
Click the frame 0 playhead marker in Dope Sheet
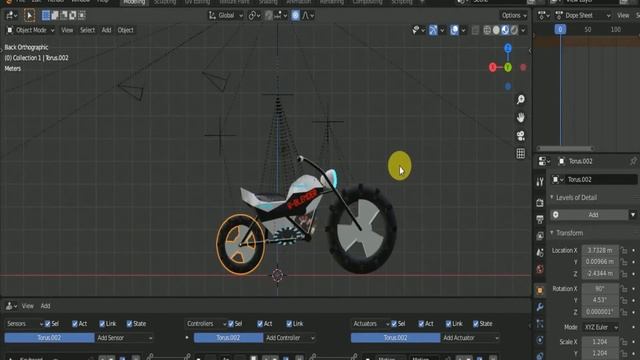click(560, 29)
